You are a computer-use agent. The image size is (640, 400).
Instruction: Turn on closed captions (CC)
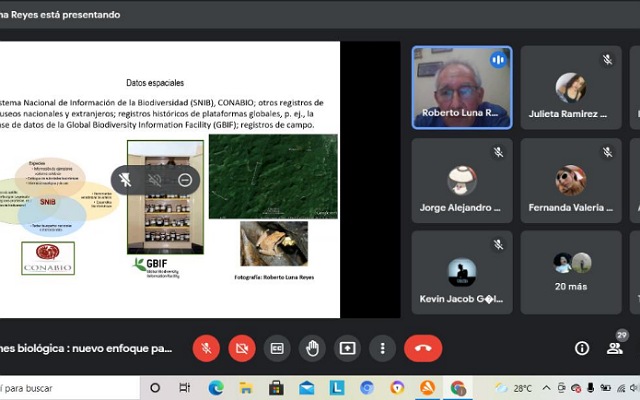point(277,348)
